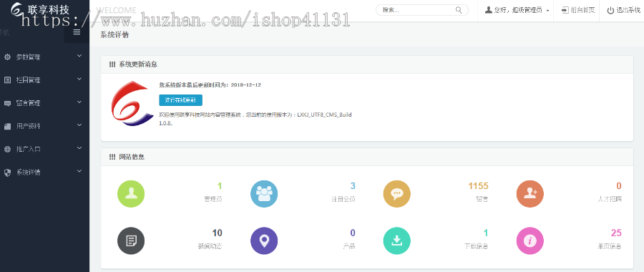
Task: Click the dark 新闻动态 document icon
Action: click(x=131, y=241)
